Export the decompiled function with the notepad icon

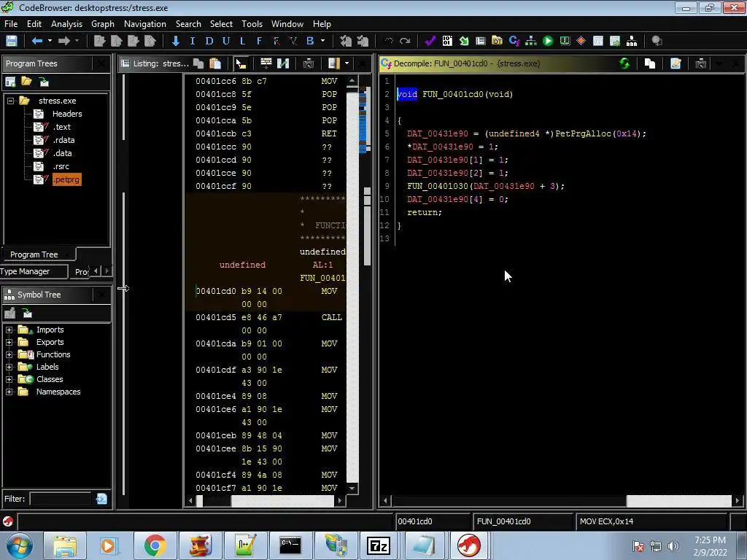pyautogui.click(x=676, y=63)
